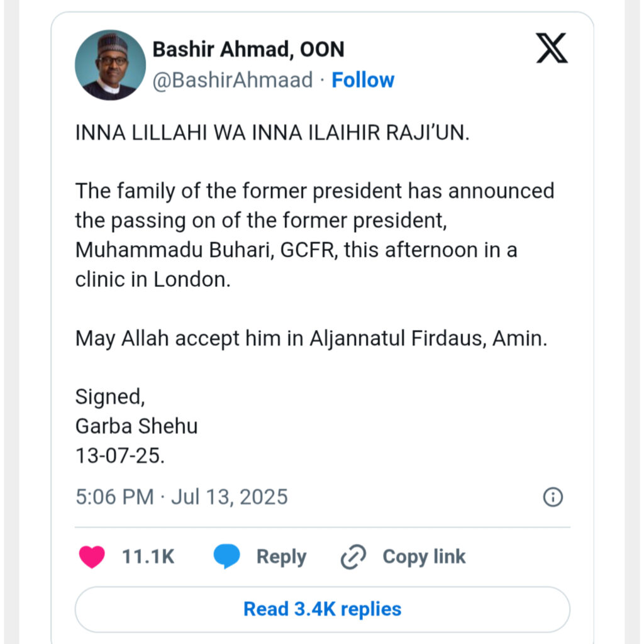Image resolution: width=644 pixels, height=644 pixels.
Task: Open Bashir Ahmad's profile picture
Action: [x=110, y=65]
